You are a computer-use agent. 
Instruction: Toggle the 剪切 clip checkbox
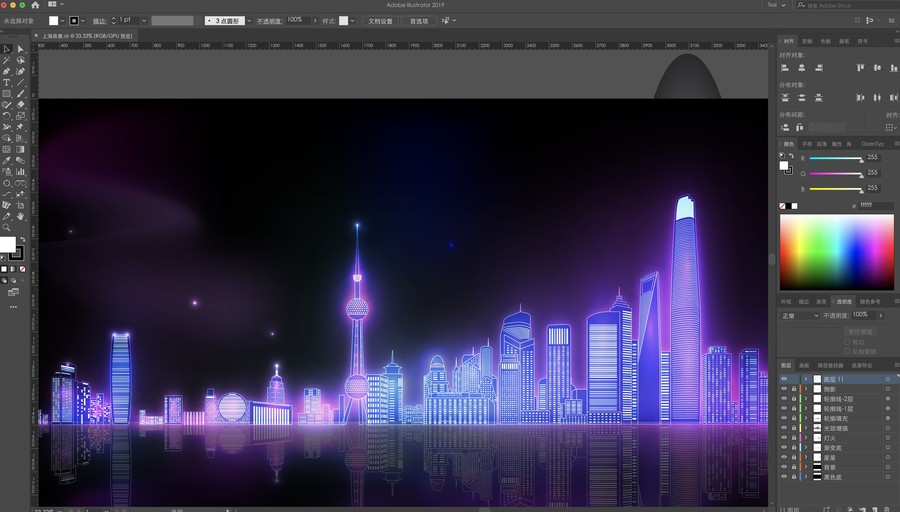coord(847,342)
